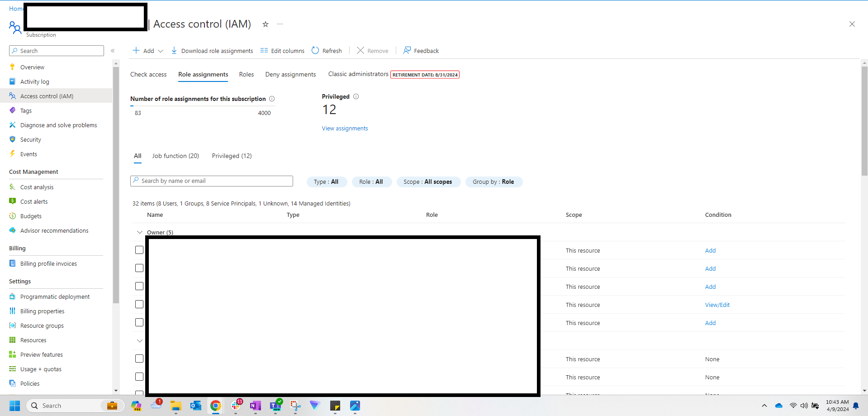Collapse the Owner (5) group
Image resolution: width=868 pixels, height=416 pixels.
click(x=139, y=232)
